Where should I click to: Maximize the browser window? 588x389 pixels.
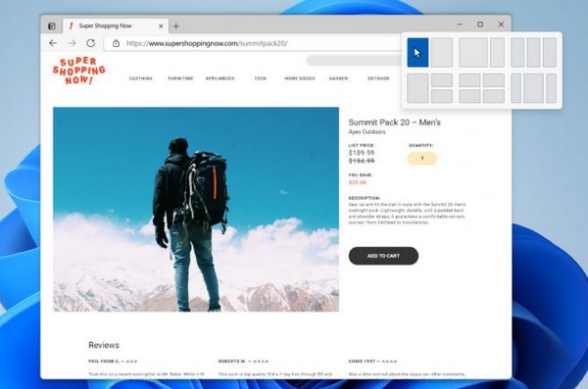(480, 24)
